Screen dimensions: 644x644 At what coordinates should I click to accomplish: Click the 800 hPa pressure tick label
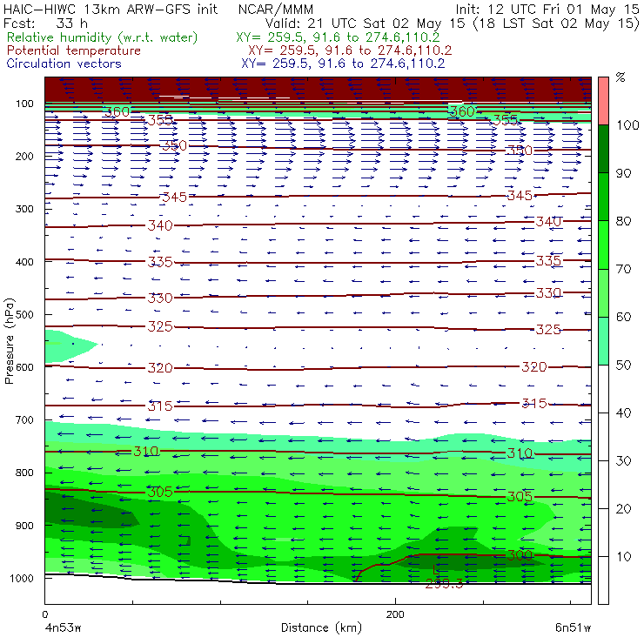coord(24,473)
